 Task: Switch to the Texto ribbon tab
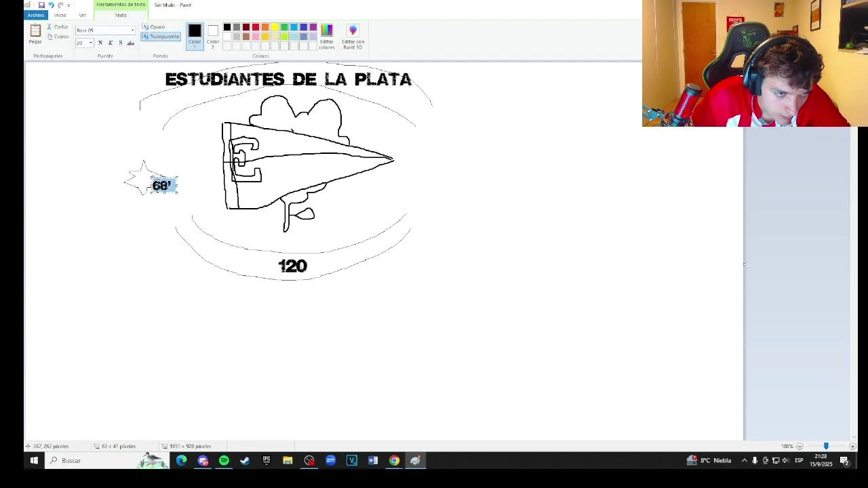120,15
